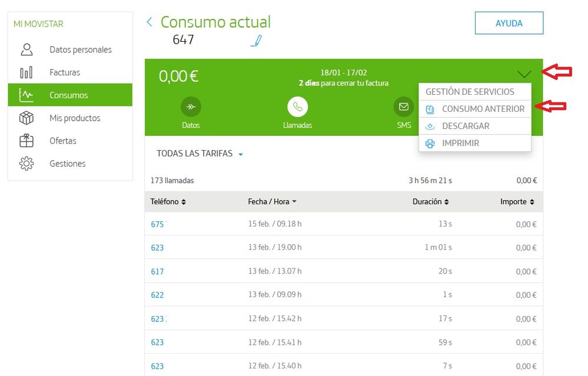This screenshot has height=376, width=588.
Task: Select the Llamadas phone icon
Action: (x=297, y=107)
